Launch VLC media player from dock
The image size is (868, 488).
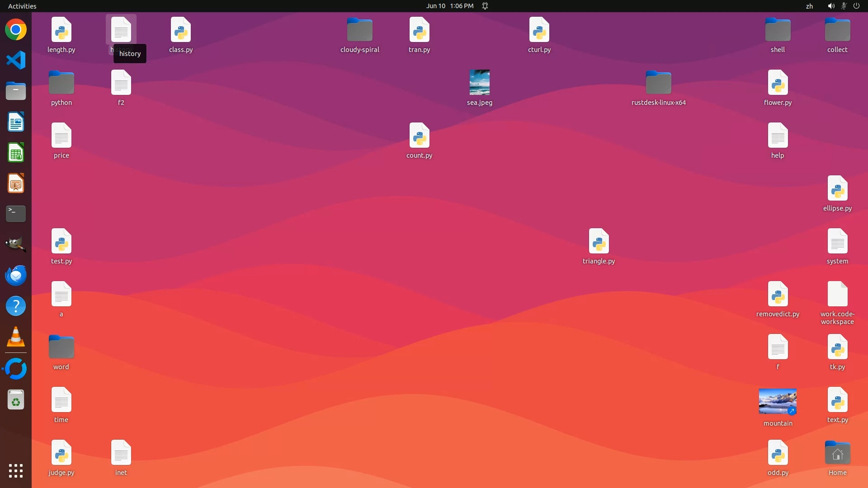(x=16, y=337)
